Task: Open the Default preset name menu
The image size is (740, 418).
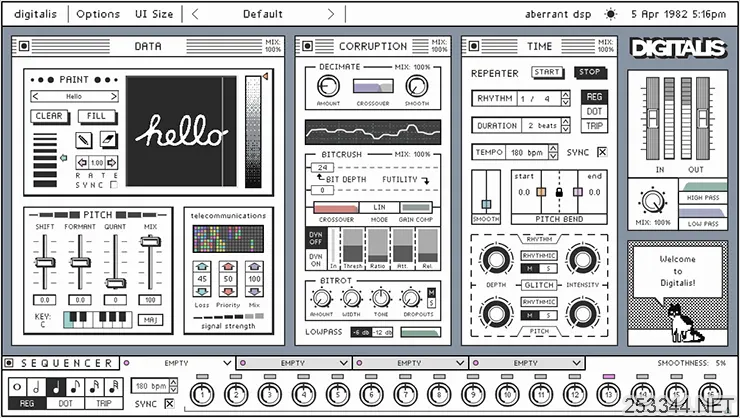Action: [x=263, y=14]
